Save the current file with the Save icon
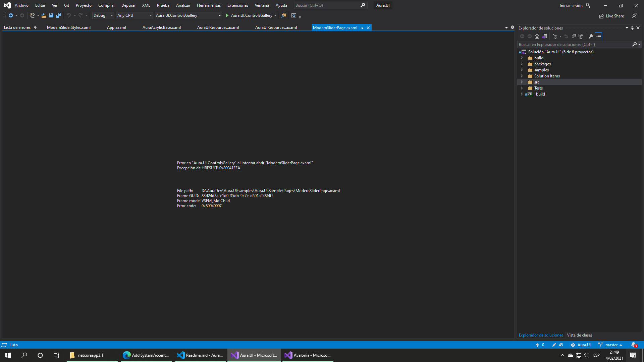 click(51, 15)
